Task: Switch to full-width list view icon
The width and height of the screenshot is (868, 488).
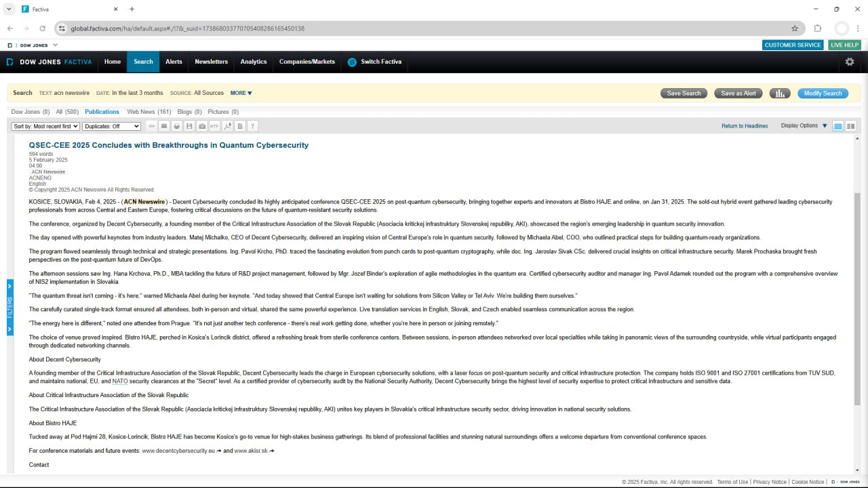Action: pos(838,126)
